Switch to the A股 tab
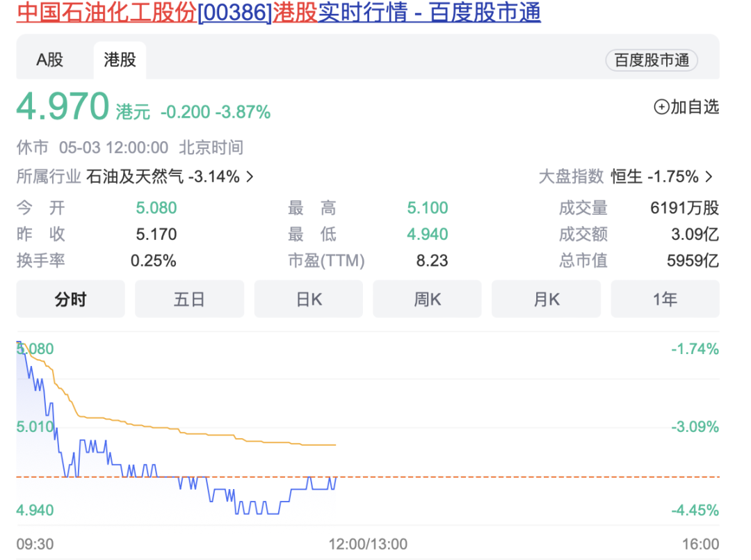Viewport: 751px width, 560px height. (x=50, y=60)
